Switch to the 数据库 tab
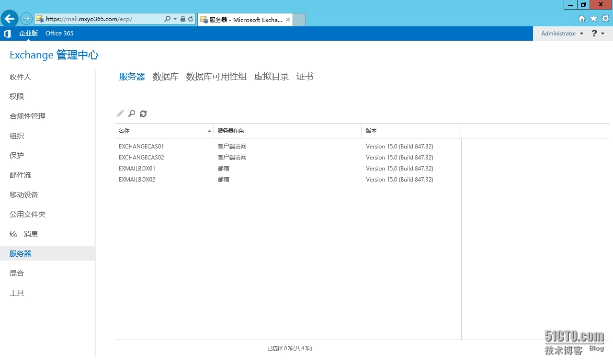This screenshot has width=613, height=364. pyautogui.click(x=165, y=77)
